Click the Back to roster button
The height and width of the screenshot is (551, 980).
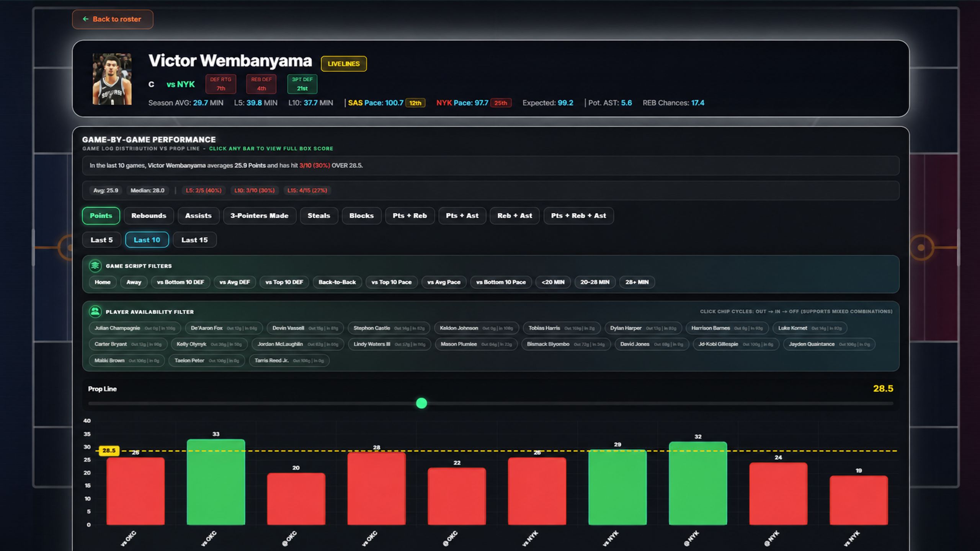point(113,19)
